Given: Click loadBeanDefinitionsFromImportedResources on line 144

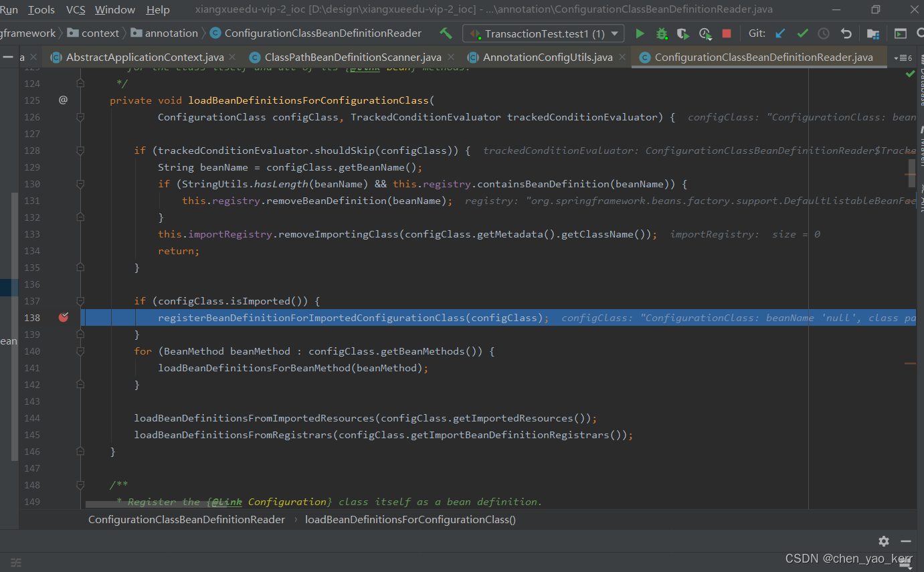Looking at the screenshot, I should coord(254,417).
